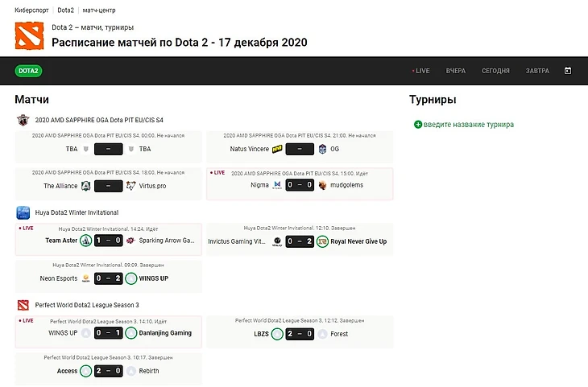Click the Natus Vincere team logo
Screen dimensions: 588x387
tap(278, 149)
